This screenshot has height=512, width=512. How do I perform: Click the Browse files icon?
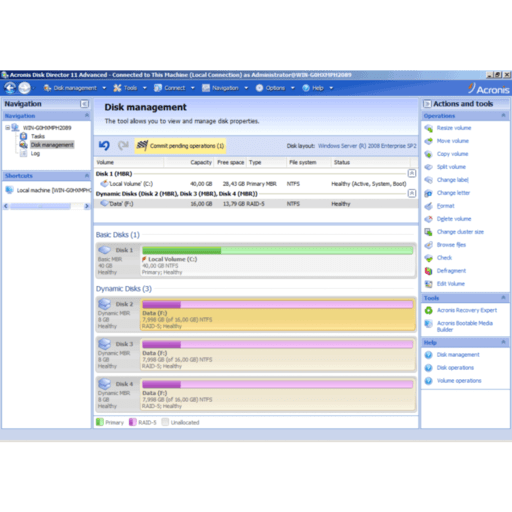[428, 245]
